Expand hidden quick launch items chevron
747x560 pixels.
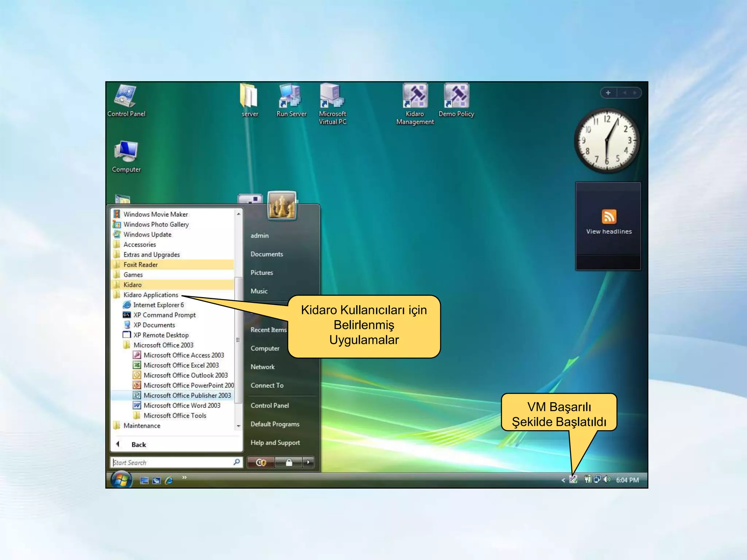tap(185, 477)
